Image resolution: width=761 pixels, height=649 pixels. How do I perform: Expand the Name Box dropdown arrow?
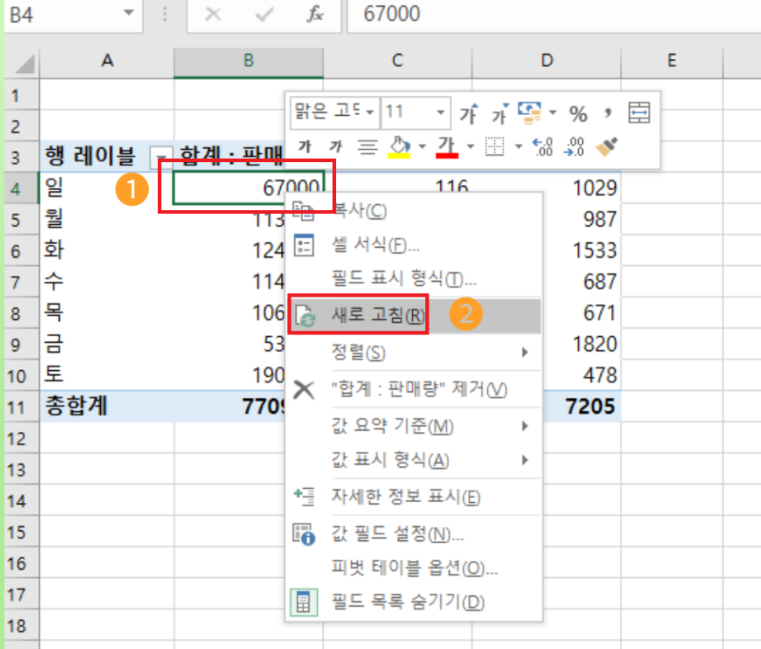[128, 14]
